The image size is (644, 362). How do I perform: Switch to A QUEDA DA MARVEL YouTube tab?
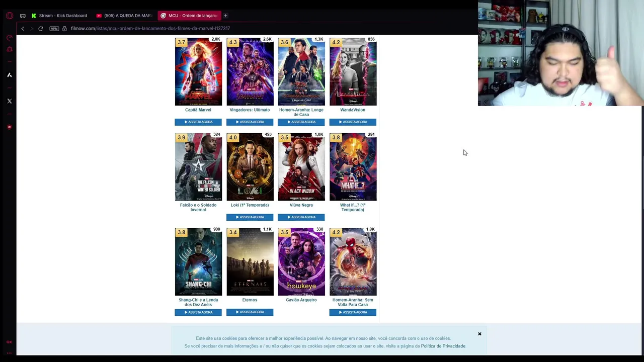tap(124, 16)
